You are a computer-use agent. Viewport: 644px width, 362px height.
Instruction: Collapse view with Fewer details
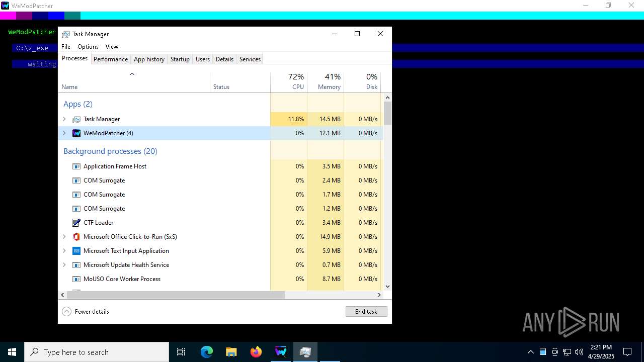coord(86,312)
